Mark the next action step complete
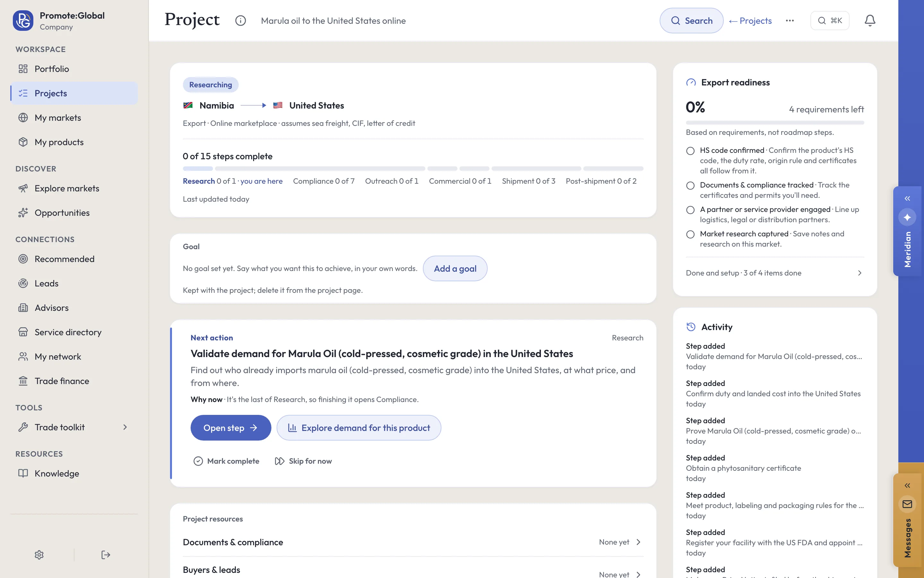The height and width of the screenshot is (578, 924). pos(226,461)
